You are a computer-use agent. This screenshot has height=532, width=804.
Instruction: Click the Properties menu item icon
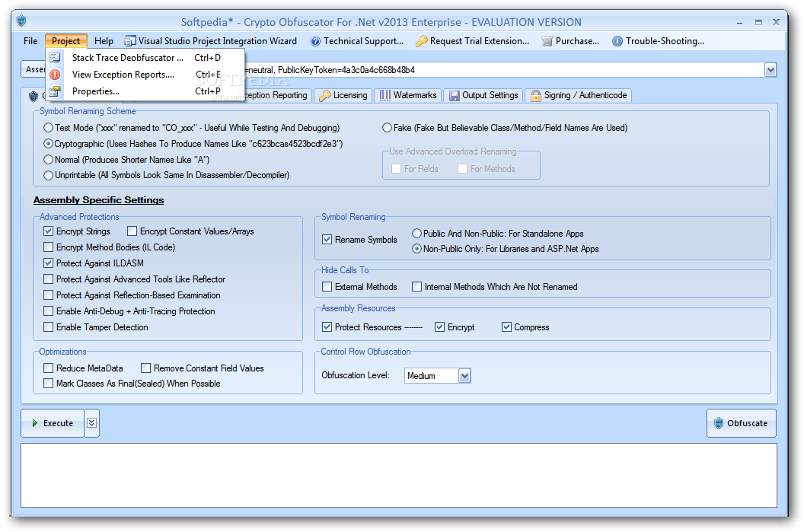click(55, 91)
